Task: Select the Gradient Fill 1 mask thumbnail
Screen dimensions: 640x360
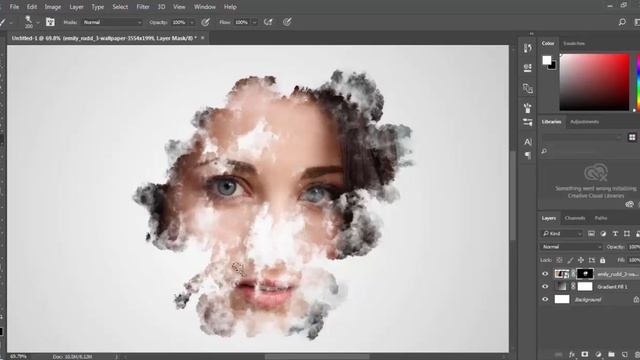Action: tap(584, 287)
